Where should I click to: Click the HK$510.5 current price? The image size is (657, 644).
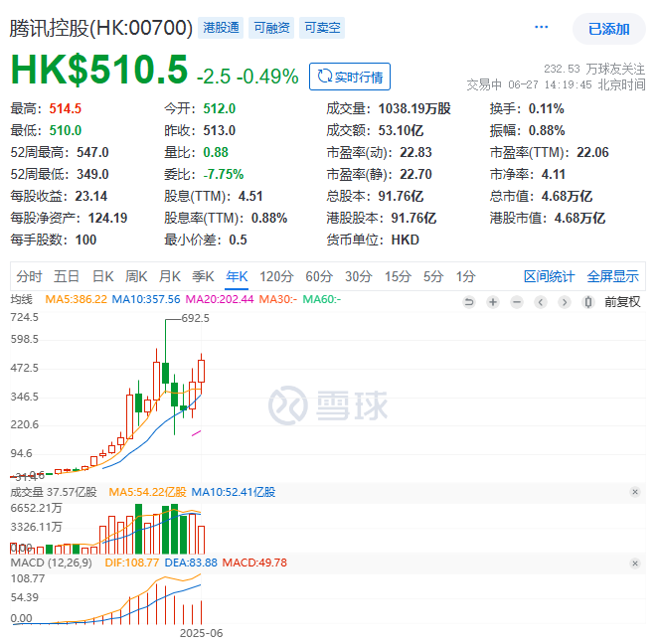[98, 70]
